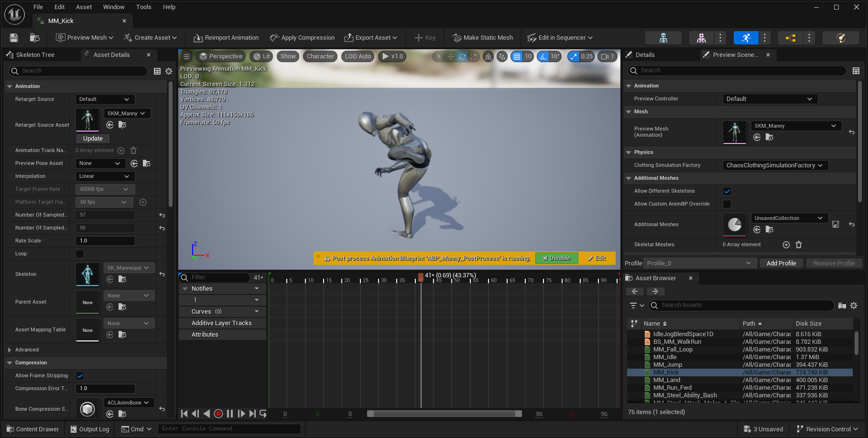
Task: Save the UnsavedCollection additional meshes
Action: point(835,224)
